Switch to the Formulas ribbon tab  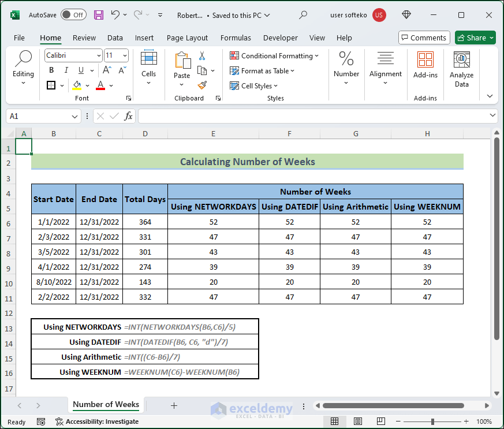click(236, 38)
